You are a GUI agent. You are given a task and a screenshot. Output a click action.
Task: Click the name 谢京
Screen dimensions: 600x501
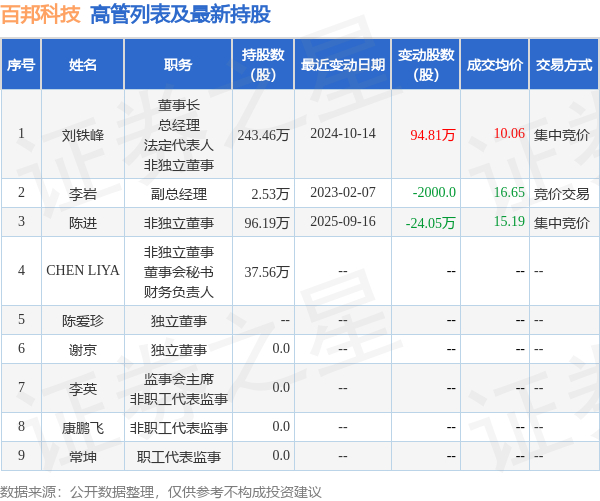[x=83, y=350]
